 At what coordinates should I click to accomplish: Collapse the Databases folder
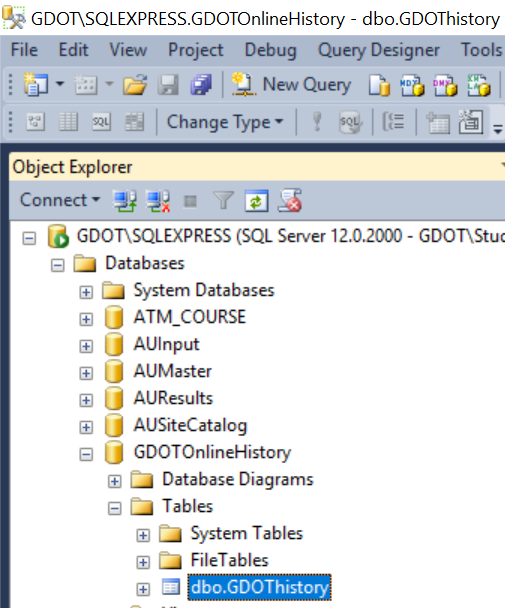(x=58, y=265)
